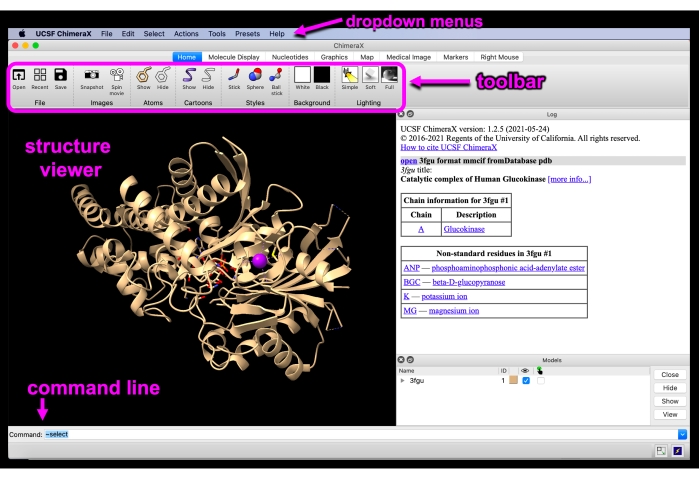699x479 pixels.
Task: Set Full lighting icon
Action: 389,75
